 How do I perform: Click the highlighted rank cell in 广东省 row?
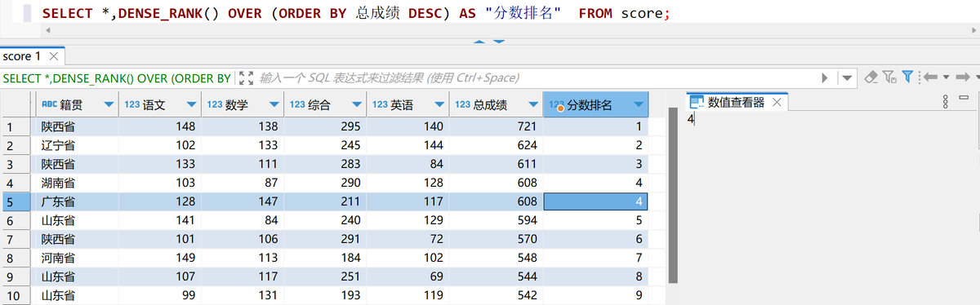595,201
